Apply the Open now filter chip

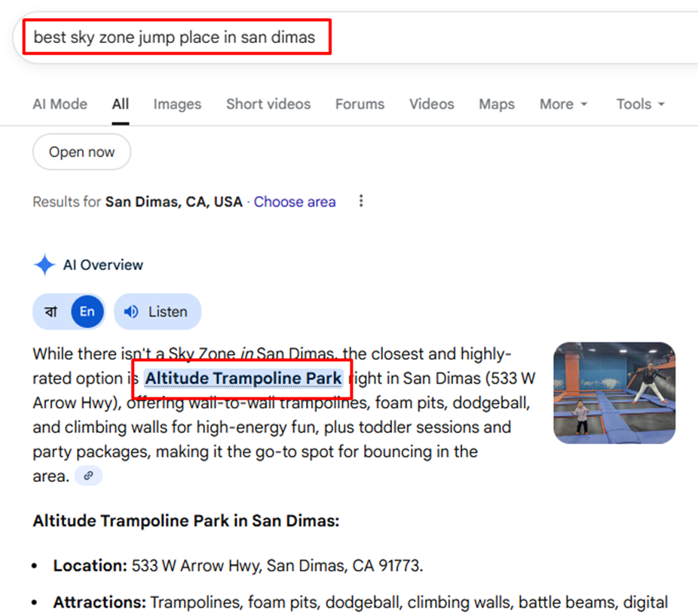click(x=82, y=152)
